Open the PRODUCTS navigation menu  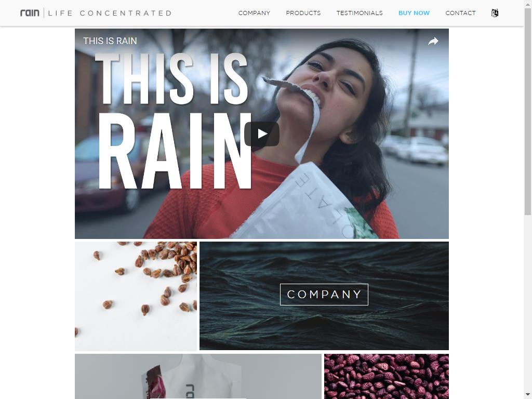pyautogui.click(x=303, y=13)
